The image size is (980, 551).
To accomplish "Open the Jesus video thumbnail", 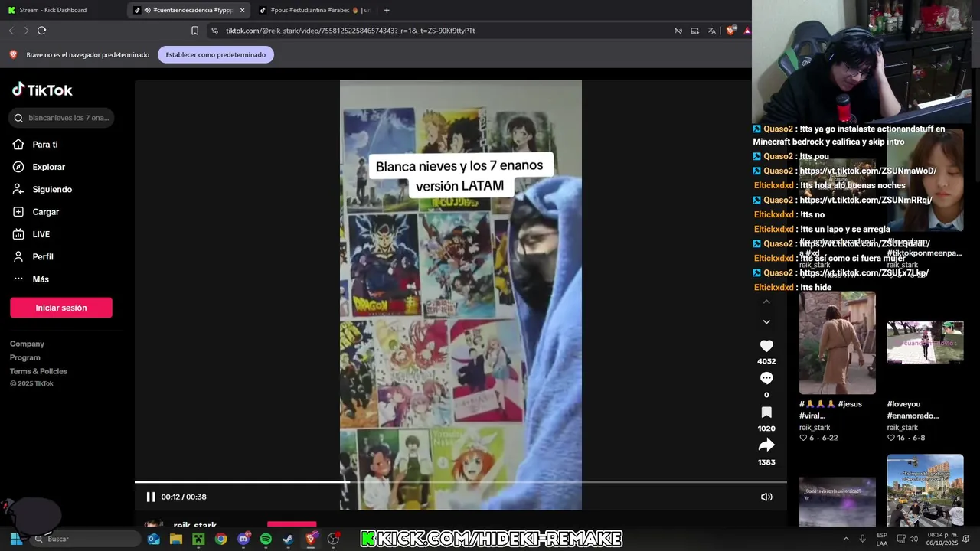I will click(838, 343).
